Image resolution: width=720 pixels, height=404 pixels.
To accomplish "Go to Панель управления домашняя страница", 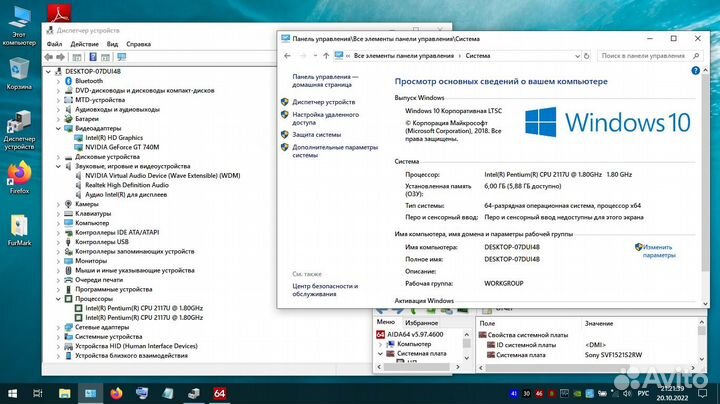I will coord(325,80).
